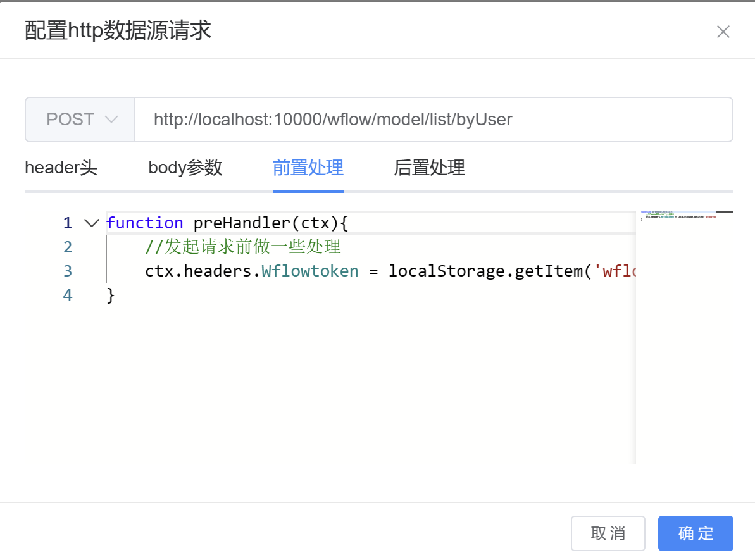Open the POST request method dropdown
Viewport: 755px width, 560px height.
pyautogui.click(x=80, y=120)
